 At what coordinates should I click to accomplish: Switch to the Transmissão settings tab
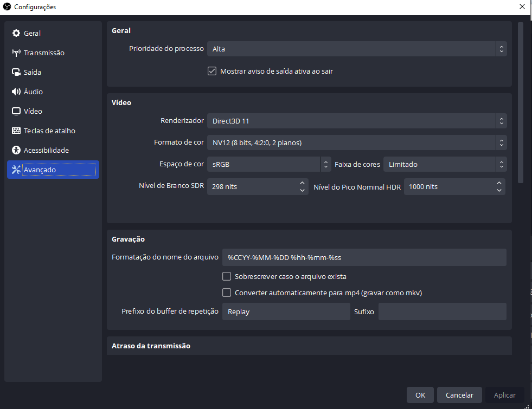53,53
